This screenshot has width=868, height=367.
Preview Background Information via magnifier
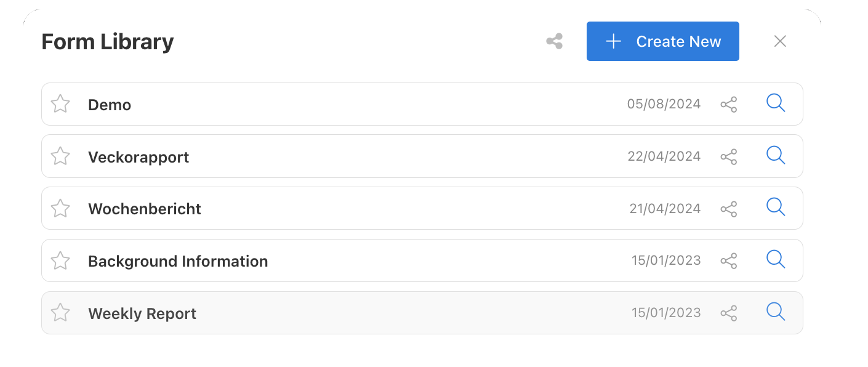tap(776, 259)
